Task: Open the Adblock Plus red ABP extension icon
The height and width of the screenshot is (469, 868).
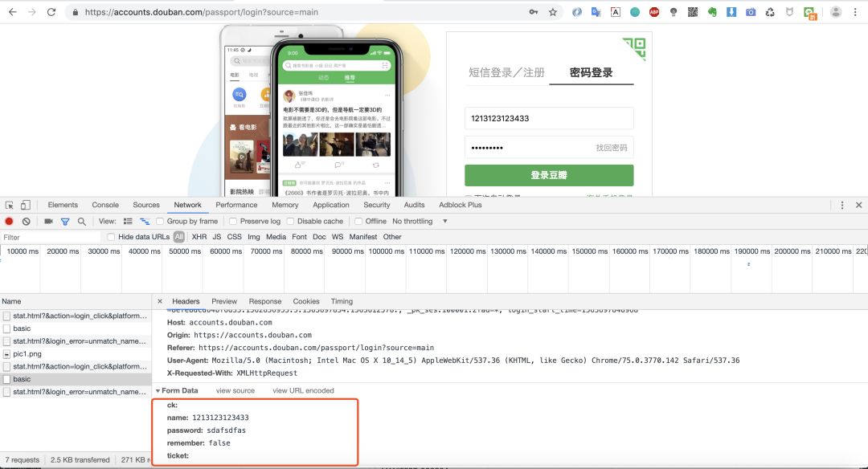Action: tap(654, 11)
